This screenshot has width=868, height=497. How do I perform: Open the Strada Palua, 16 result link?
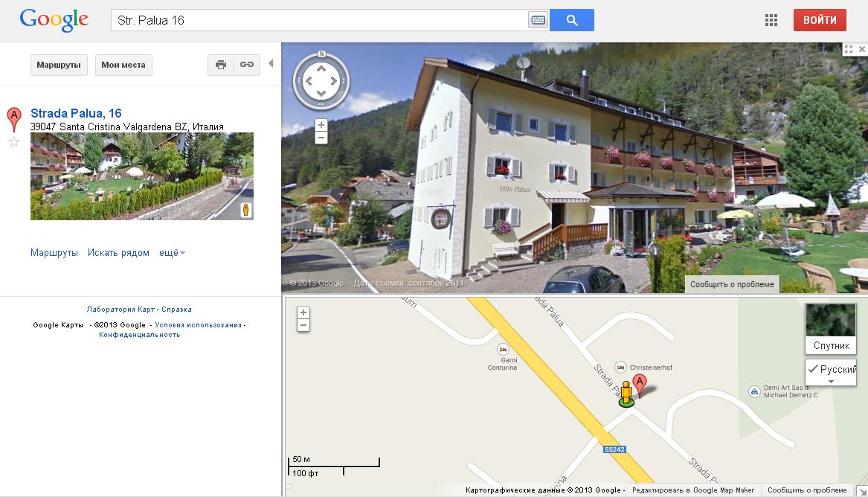[x=76, y=113]
